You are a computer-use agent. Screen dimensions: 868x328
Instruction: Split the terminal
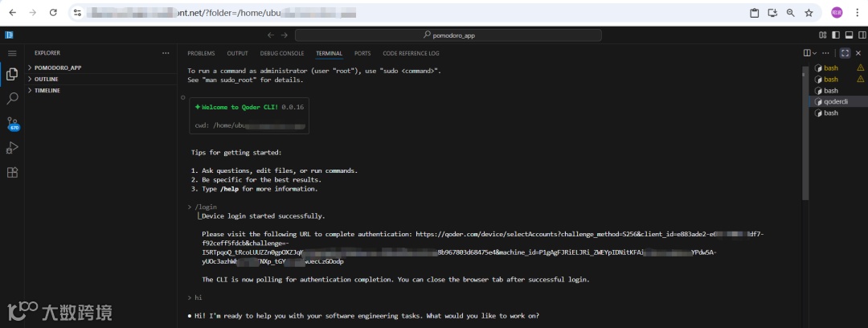pyautogui.click(x=807, y=53)
